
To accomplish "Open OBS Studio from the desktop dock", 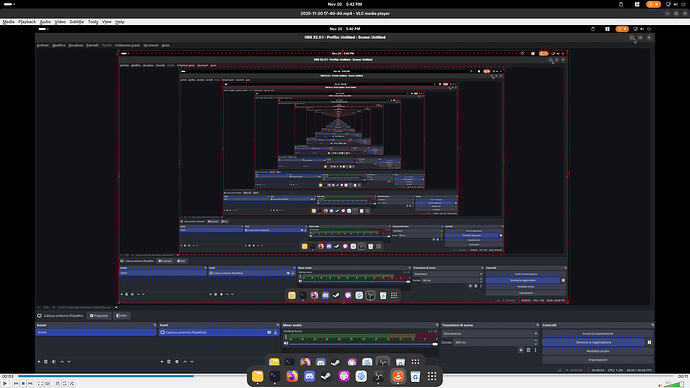I will tap(379, 376).
